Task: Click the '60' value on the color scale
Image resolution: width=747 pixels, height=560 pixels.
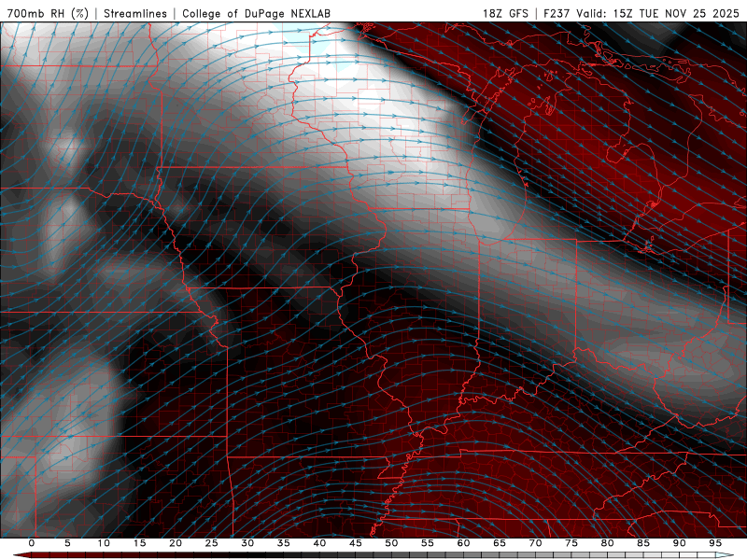Action: click(463, 543)
